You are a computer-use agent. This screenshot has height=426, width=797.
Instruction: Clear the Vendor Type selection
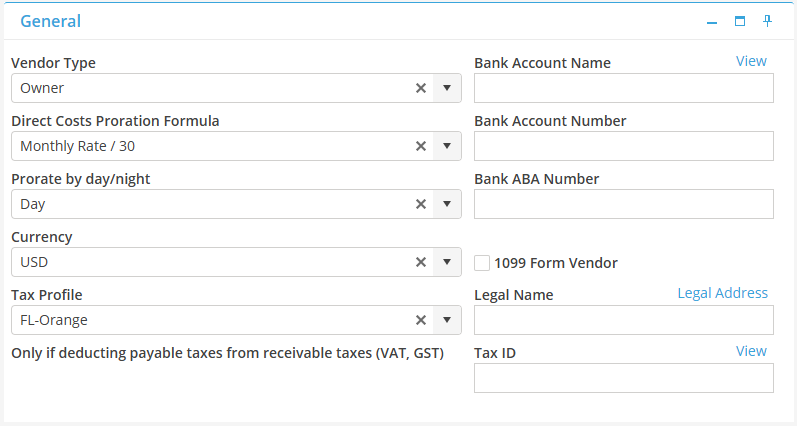tap(421, 88)
